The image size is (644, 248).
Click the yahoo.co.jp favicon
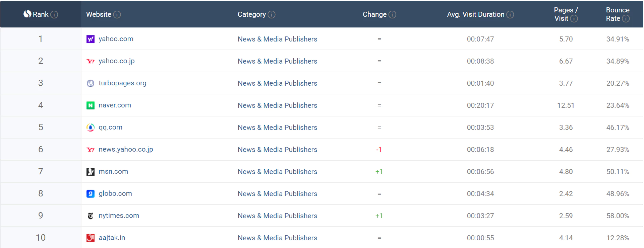pos(91,61)
